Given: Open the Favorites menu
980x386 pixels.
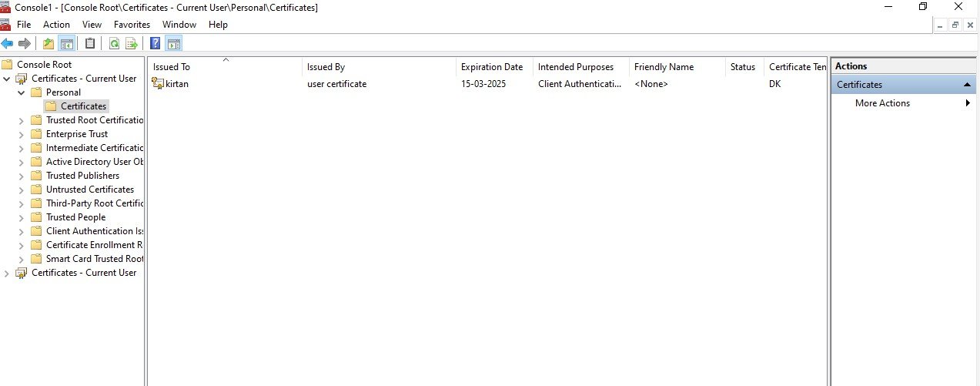Looking at the screenshot, I should [132, 25].
